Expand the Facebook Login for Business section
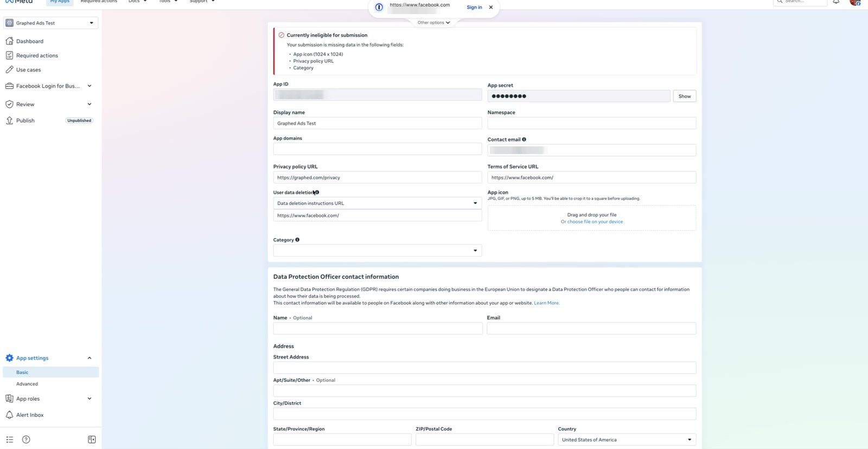The height and width of the screenshot is (449, 868). point(90,86)
